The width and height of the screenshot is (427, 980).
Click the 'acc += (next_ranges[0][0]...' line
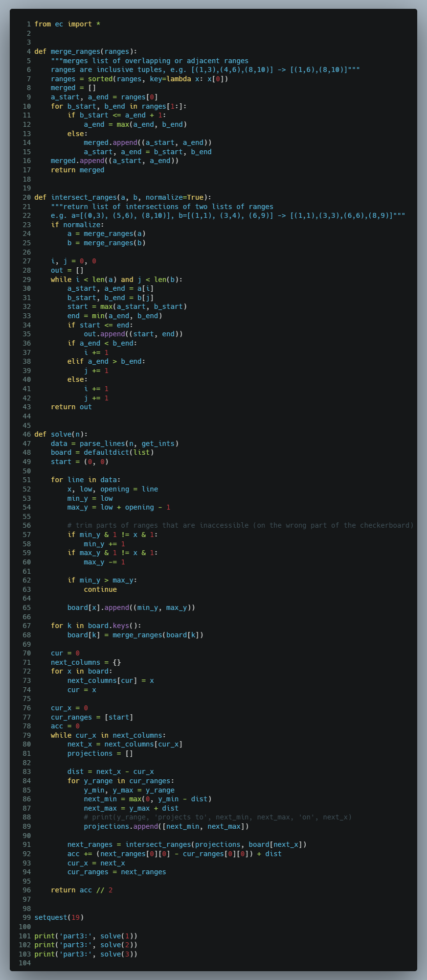(x=175, y=854)
